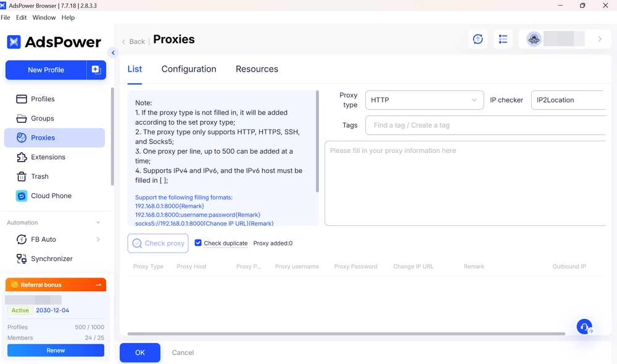
Task: Toggle the Check duplicate checkbox
Action: point(198,243)
